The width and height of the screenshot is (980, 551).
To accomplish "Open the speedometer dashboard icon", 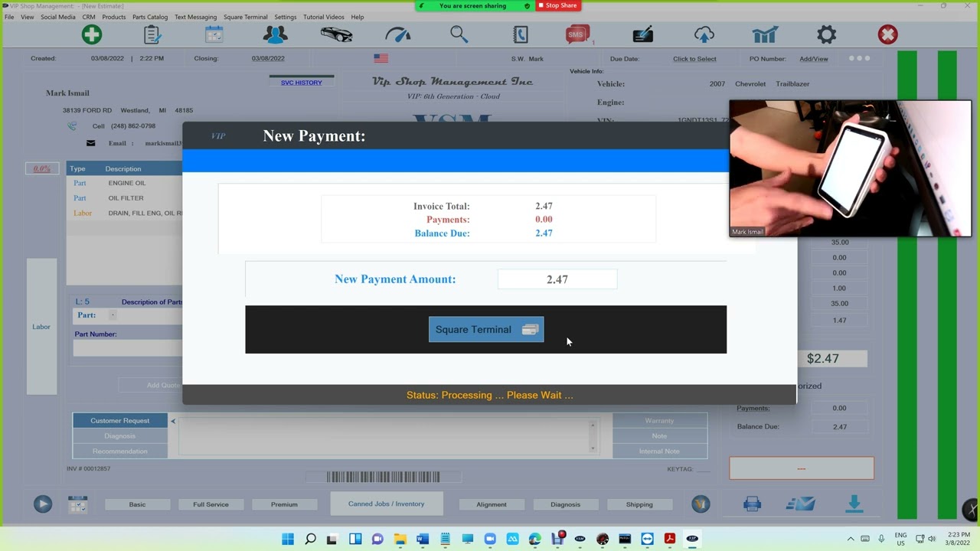I will [398, 34].
